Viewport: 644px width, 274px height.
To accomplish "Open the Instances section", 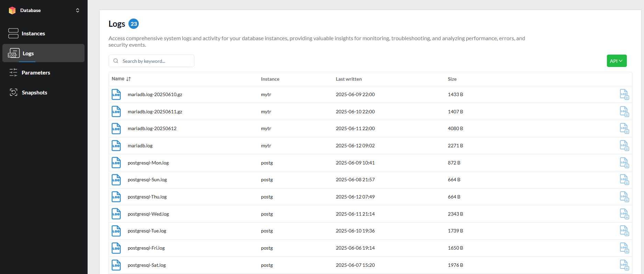I will 33,34.
